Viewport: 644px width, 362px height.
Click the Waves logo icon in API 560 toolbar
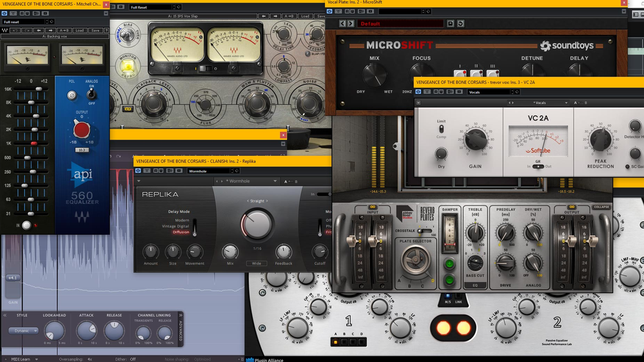5,30
